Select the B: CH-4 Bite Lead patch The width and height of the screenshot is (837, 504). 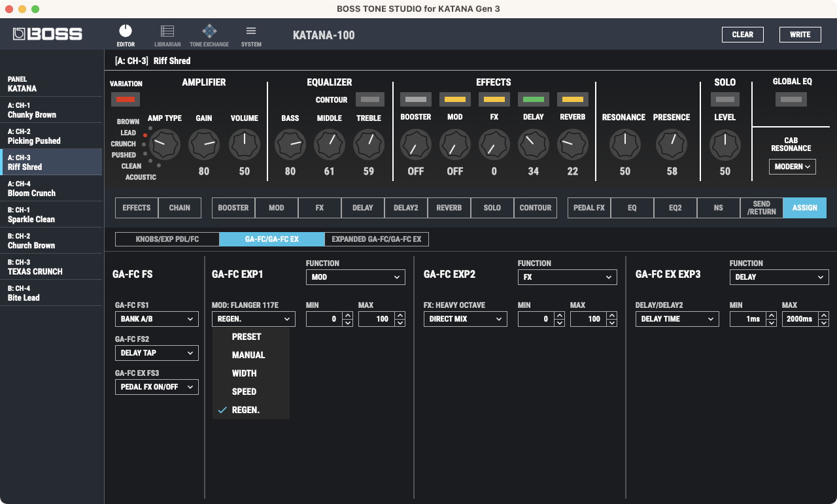pyautogui.click(x=51, y=293)
